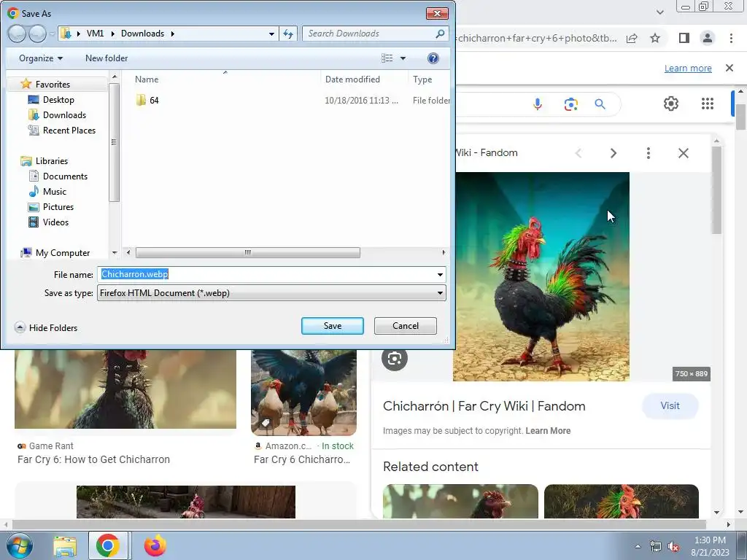
Task: Click the refresh icon beside the address path
Action: click(288, 34)
